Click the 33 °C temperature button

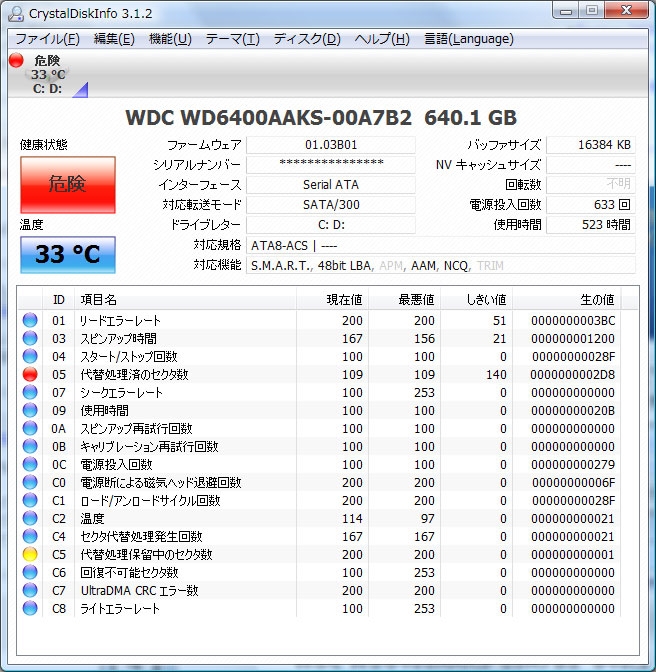click(68, 254)
